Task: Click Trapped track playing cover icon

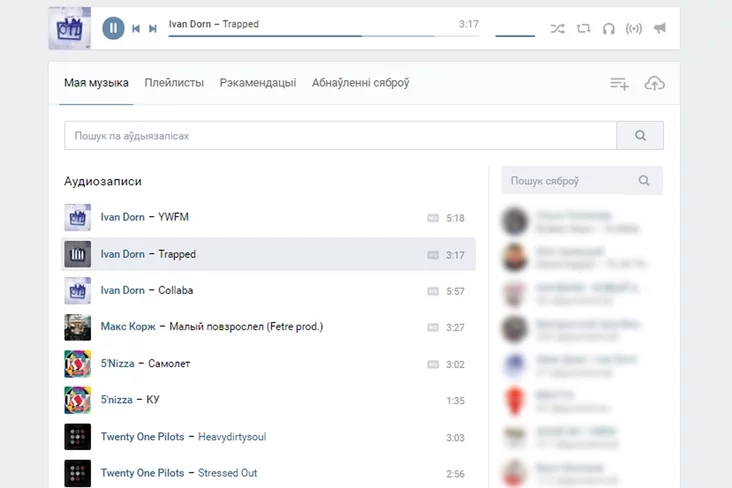Action: (x=77, y=254)
